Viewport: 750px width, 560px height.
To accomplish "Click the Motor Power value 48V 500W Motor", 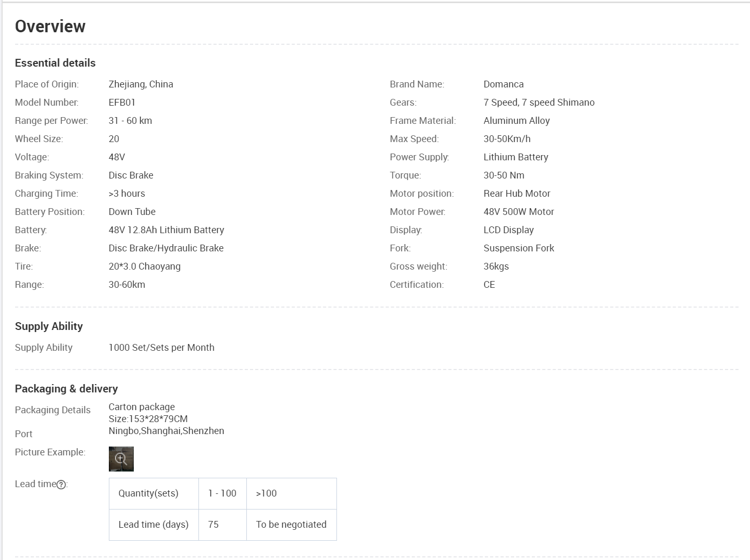I will point(518,212).
